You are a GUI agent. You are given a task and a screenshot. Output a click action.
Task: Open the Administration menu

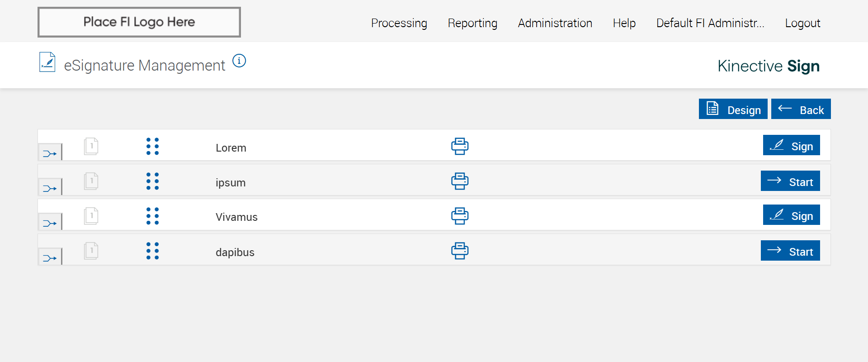click(x=555, y=23)
